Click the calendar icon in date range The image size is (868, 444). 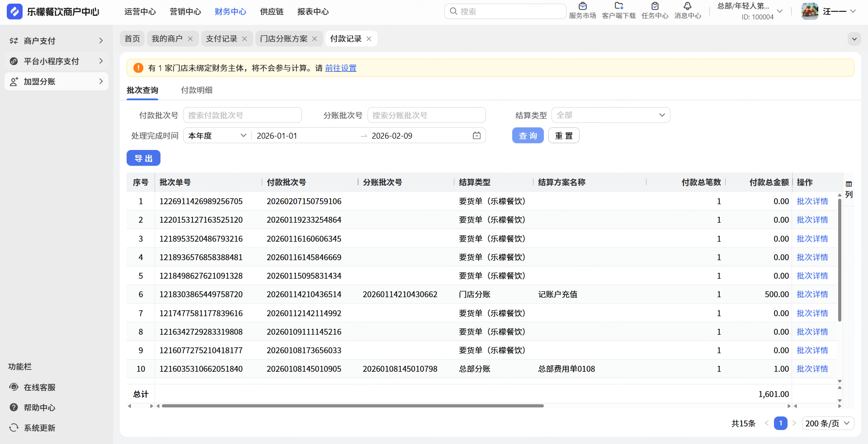pos(476,136)
